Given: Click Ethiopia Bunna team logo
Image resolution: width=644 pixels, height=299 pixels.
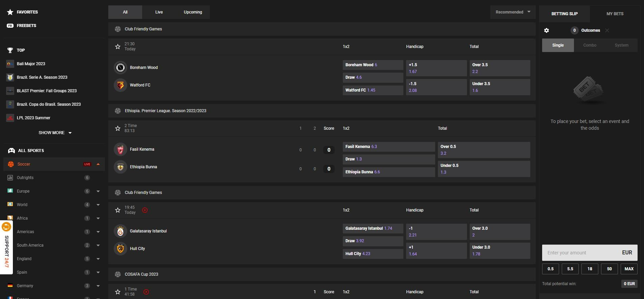Looking at the screenshot, I should point(120,167).
